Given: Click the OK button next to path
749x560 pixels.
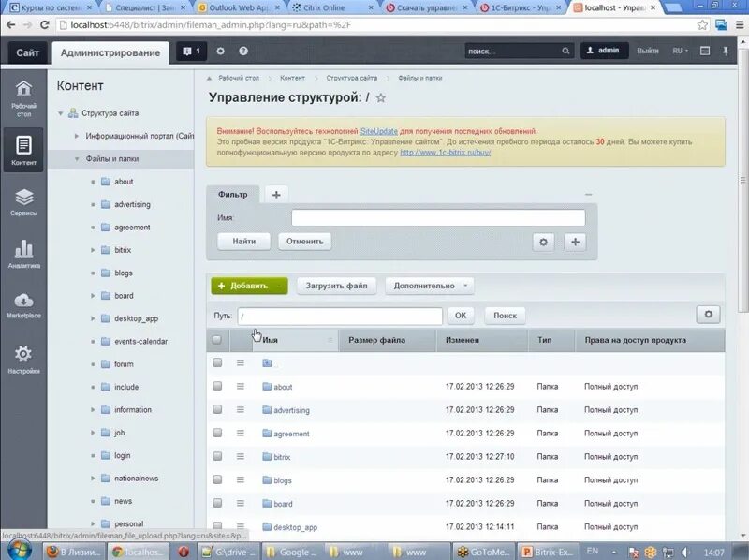Looking at the screenshot, I should [x=461, y=316].
